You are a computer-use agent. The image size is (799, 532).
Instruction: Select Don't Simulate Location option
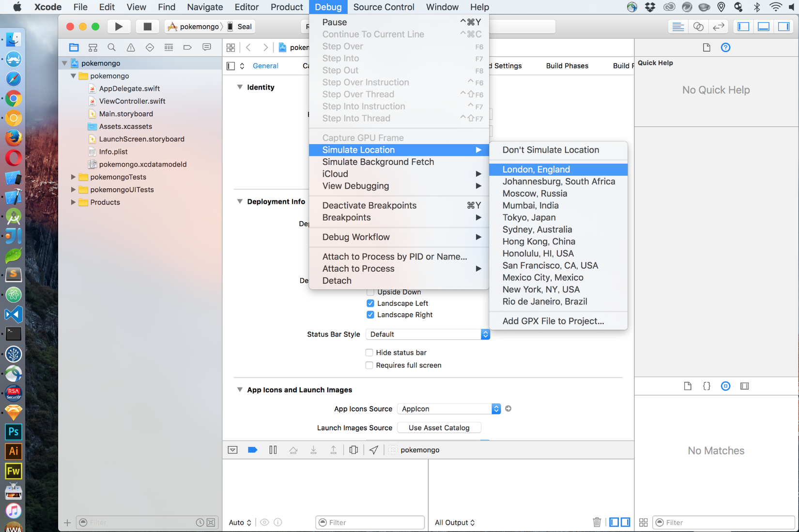(x=558, y=150)
